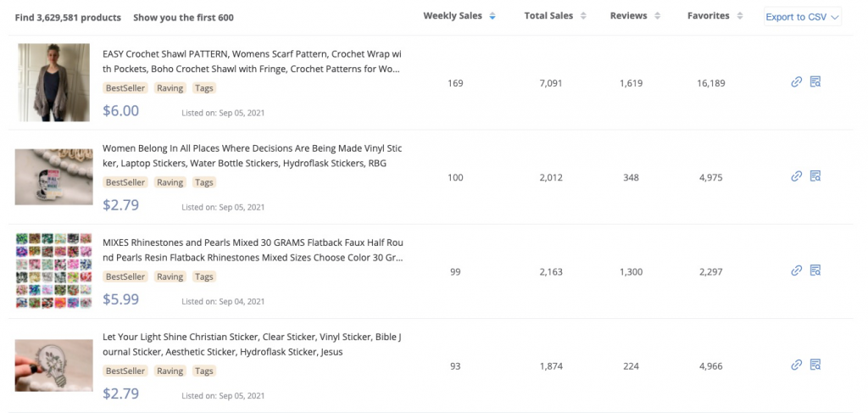Click the rhinestones color grid thumbnail
Image resolution: width=868 pixels, height=413 pixels.
(x=53, y=271)
